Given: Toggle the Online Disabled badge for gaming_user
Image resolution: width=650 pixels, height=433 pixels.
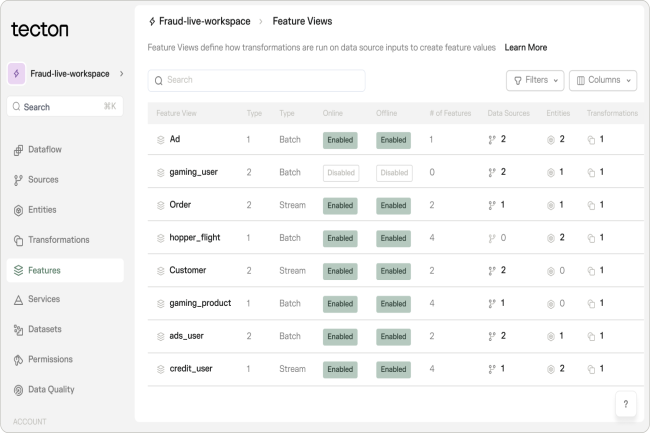Looking at the screenshot, I should (340, 172).
